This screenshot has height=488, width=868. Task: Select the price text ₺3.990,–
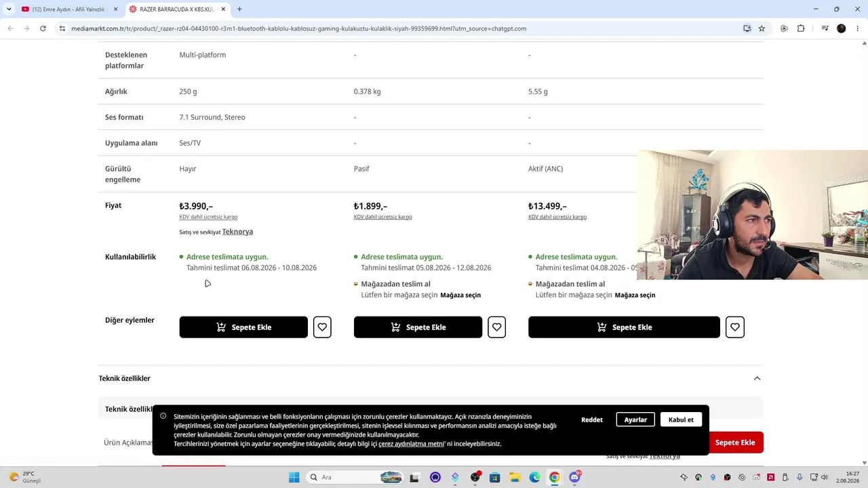point(196,206)
